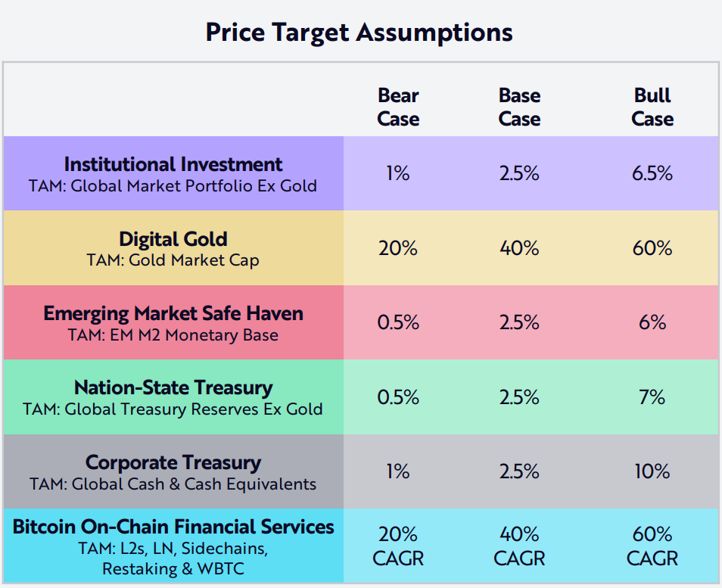This screenshot has height=588, width=722.
Task: Select the Bull Case column header
Action: pos(652,107)
